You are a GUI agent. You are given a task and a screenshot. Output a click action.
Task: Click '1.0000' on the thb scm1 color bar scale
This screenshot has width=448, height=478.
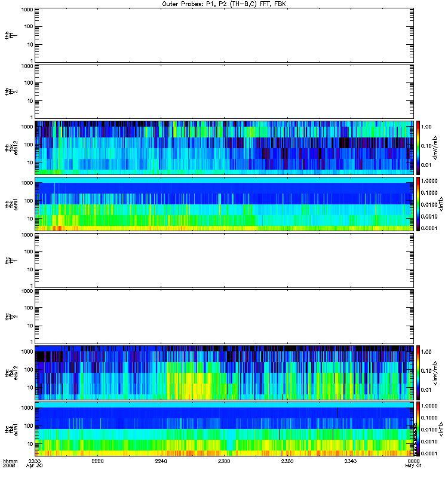(429, 181)
